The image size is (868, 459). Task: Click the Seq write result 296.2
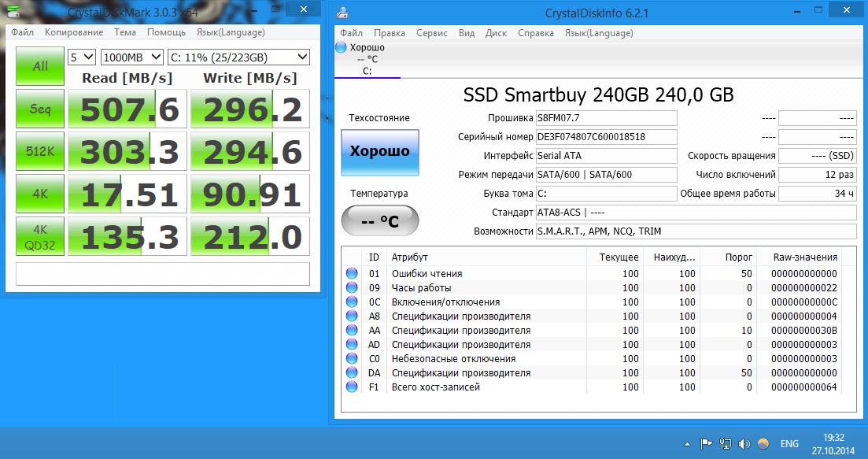(250, 109)
